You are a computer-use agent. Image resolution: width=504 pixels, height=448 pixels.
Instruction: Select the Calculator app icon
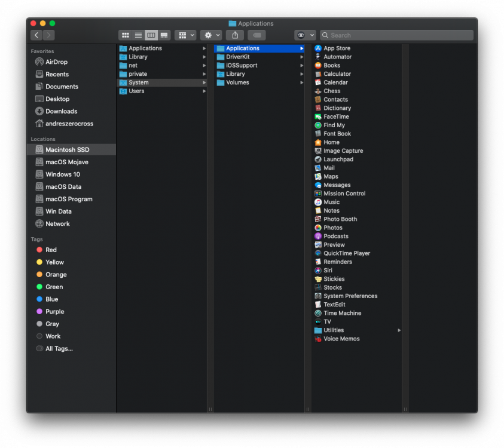point(318,74)
